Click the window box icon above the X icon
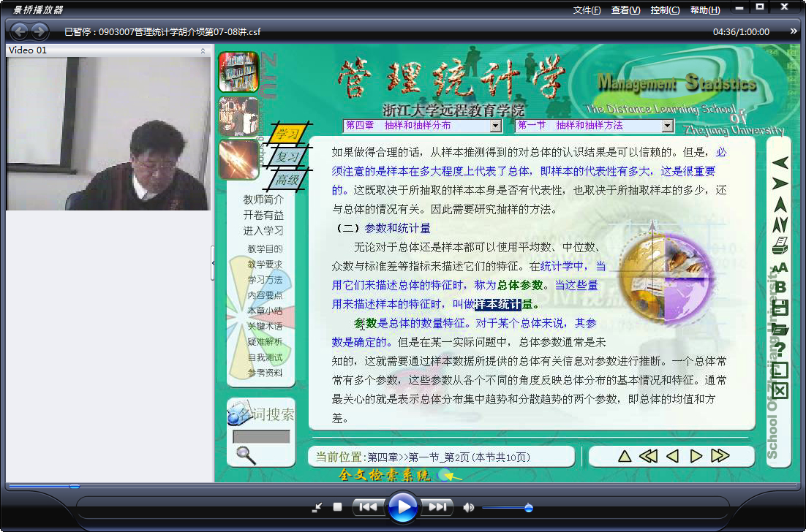806x532 pixels. pos(780,370)
